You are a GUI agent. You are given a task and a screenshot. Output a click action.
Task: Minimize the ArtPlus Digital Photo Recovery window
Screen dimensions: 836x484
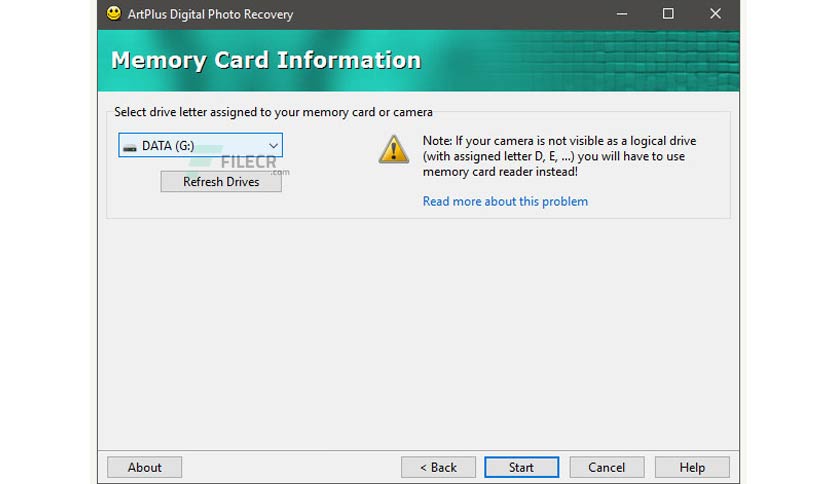point(622,14)
